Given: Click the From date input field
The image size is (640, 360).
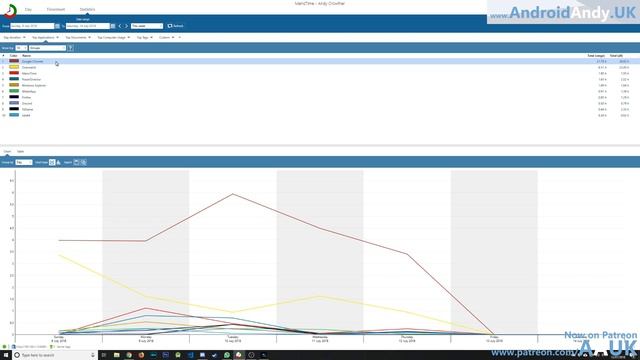Looking at the screenshot, I should click(32, 26).
